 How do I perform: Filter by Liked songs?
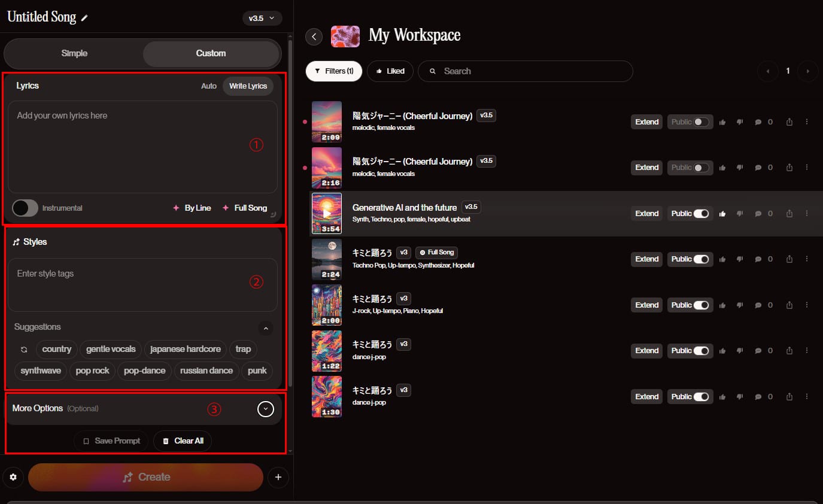pyautogui.click(x=390, y=71)
